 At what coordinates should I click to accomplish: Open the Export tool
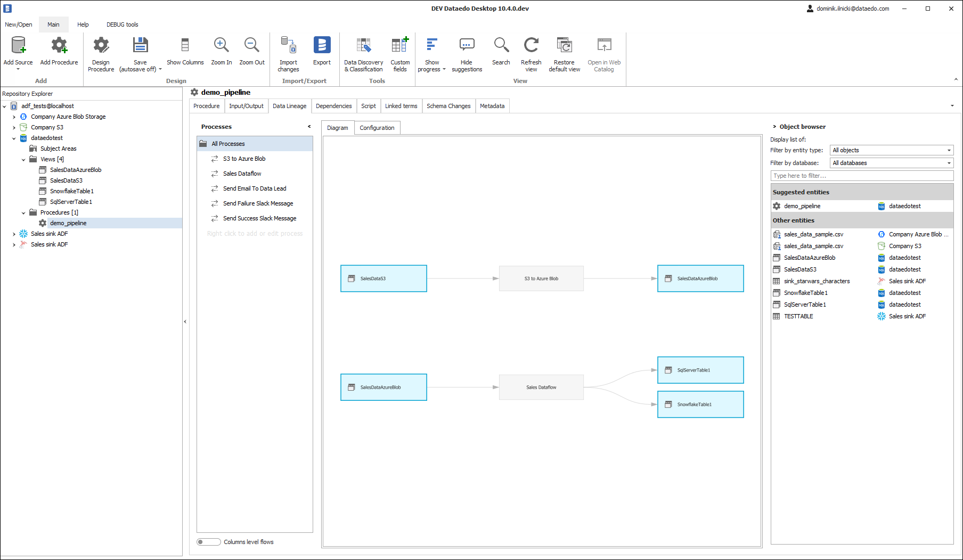[x=322, y=46]
